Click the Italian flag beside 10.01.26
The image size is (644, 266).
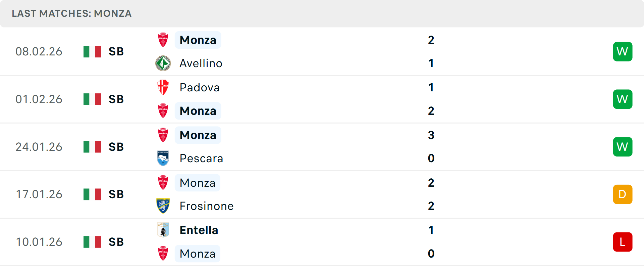[92, 242]
